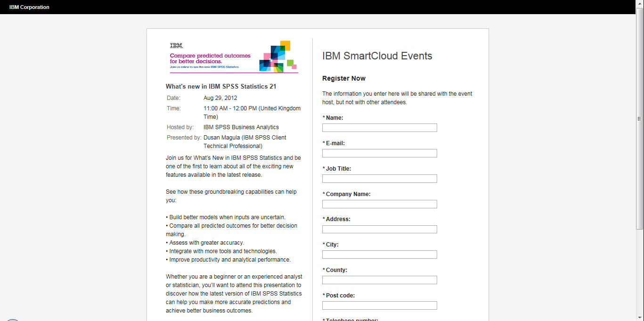This screenshot has height=321, width=644.
Task: Click the '* Name:' field label
Action: tap(333, 118)
